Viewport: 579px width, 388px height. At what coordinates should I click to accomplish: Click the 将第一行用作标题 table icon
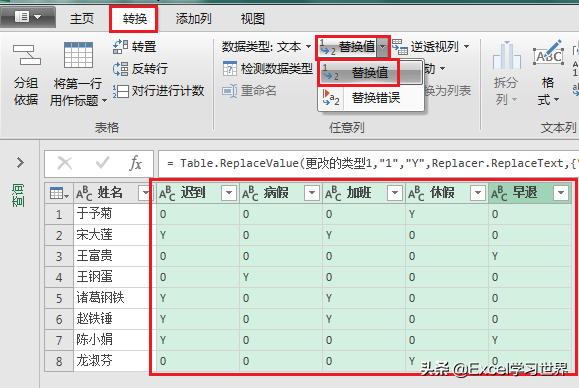click(78, 55)
